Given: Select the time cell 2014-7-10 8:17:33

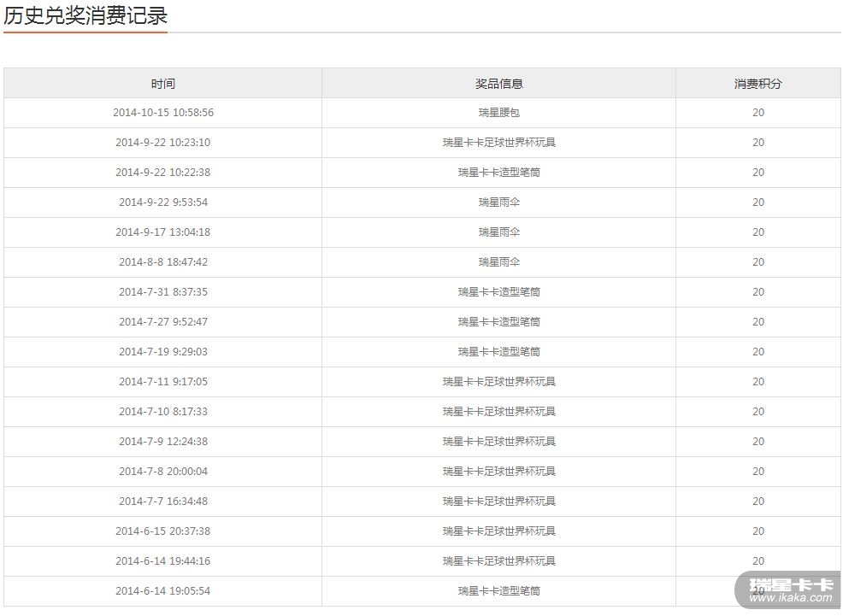Looking at the screenshot, I should point(163,412).
